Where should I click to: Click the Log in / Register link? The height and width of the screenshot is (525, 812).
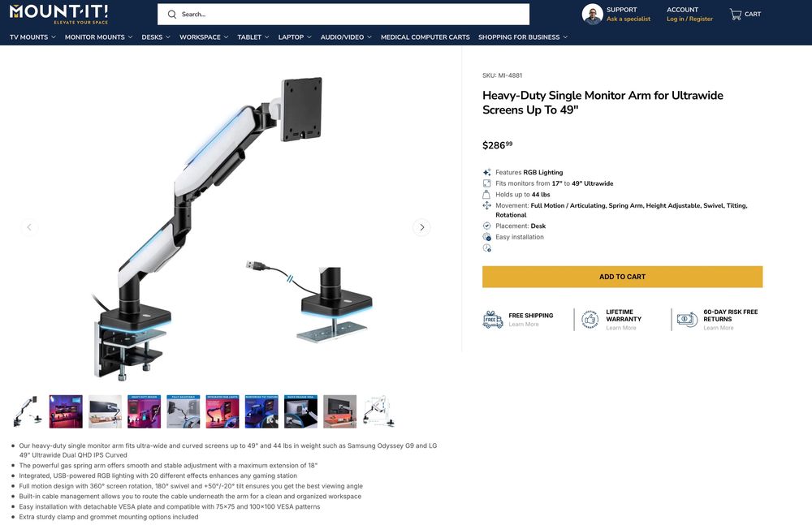[689, 19]
